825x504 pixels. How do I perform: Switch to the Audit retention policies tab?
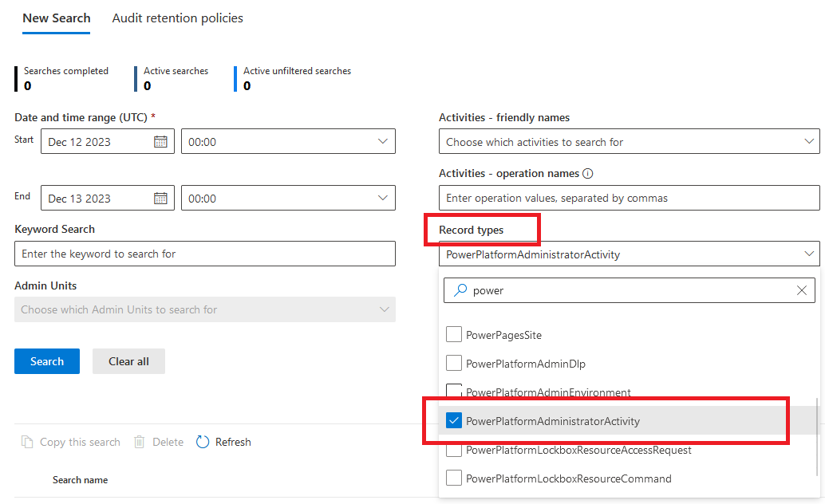(x=177, y=18)
